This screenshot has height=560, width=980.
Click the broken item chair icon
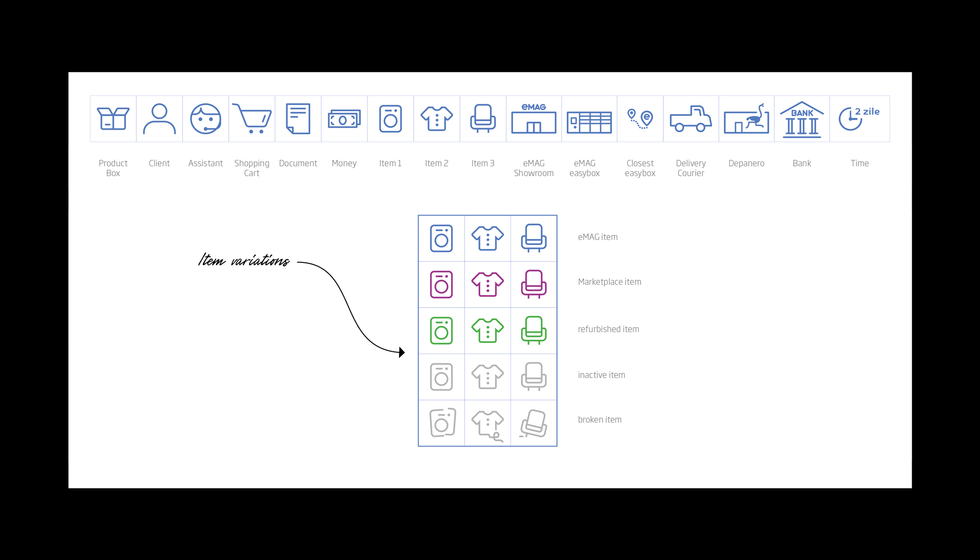[x=534, y=421]
